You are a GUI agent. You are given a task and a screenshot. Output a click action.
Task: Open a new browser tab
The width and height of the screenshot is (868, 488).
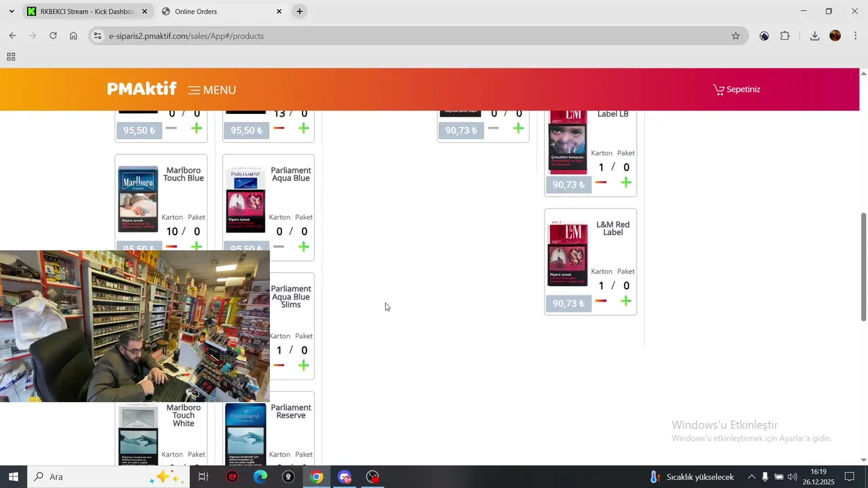pos(300,12)
